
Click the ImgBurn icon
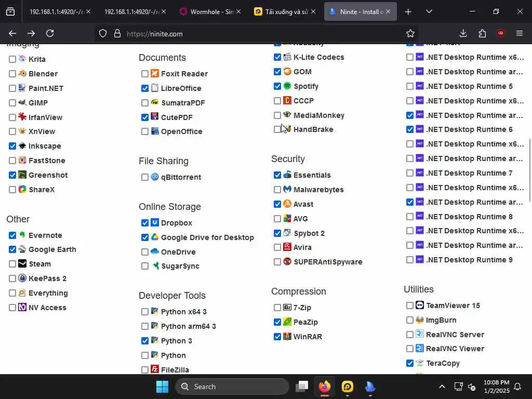coord(420,320)
